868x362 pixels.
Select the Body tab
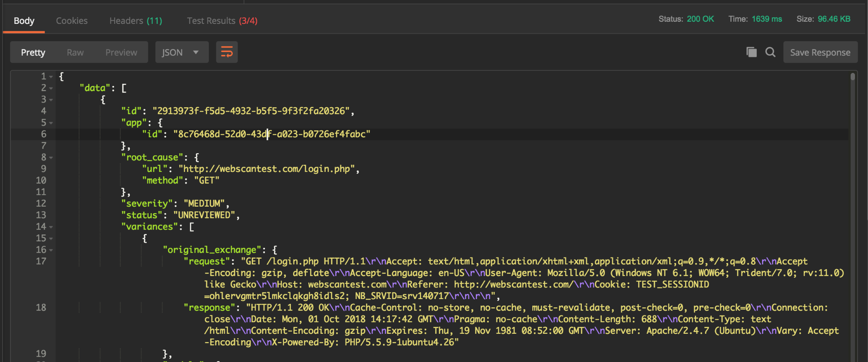pos(24,21)
